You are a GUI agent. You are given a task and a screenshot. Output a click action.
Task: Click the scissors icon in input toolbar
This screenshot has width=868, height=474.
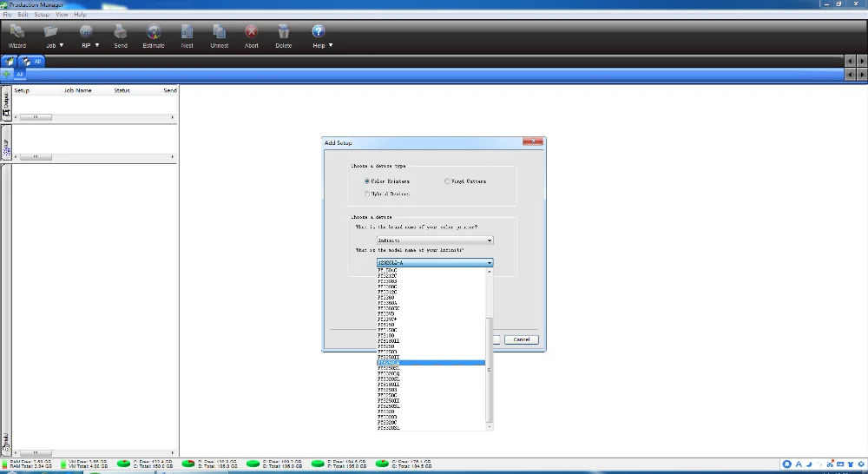830,464
